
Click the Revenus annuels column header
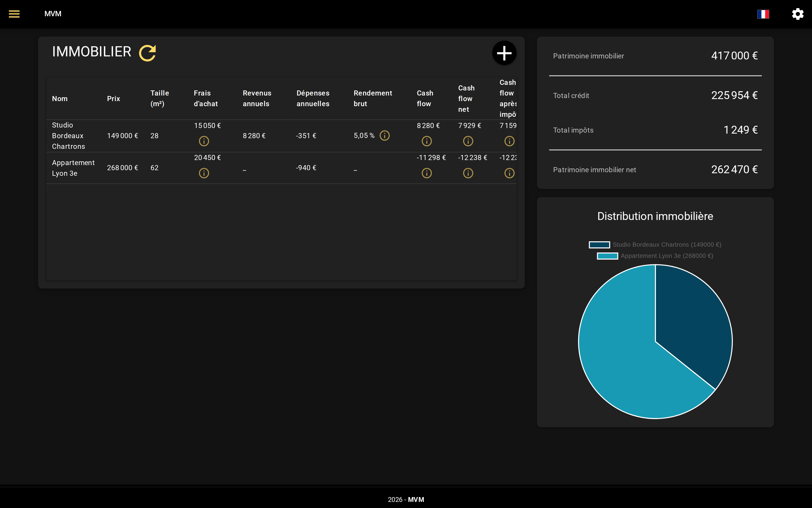(x=257, y=99)
